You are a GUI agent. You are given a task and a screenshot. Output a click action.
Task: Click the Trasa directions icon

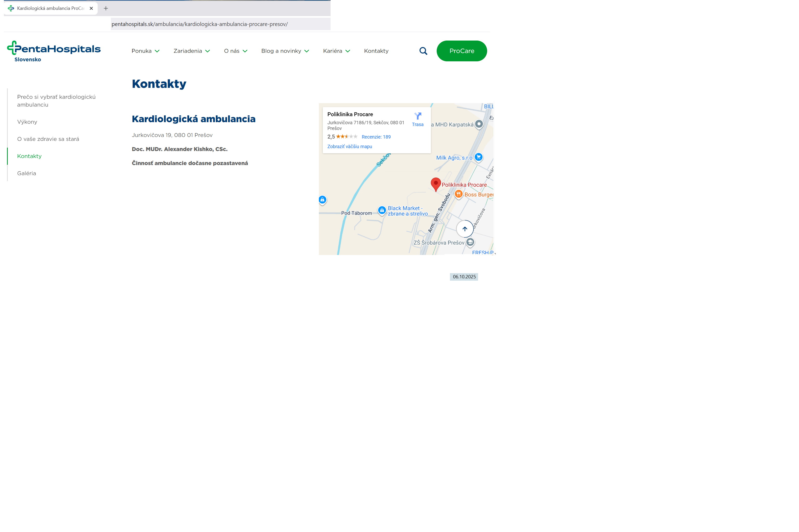pyautogui.click(x=418, y=116)
